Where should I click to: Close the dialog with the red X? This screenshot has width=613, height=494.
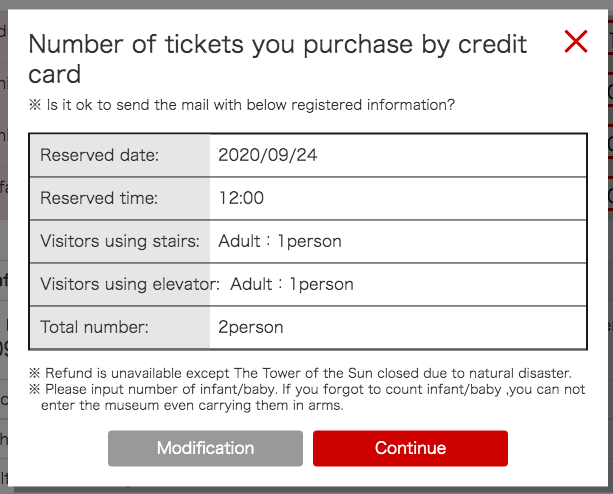pos(576,41)
